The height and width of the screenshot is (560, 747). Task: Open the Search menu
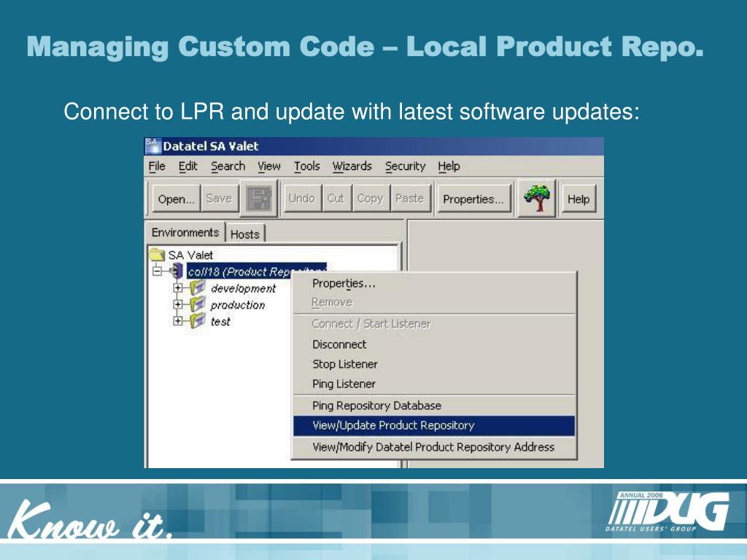pos(228,166)
